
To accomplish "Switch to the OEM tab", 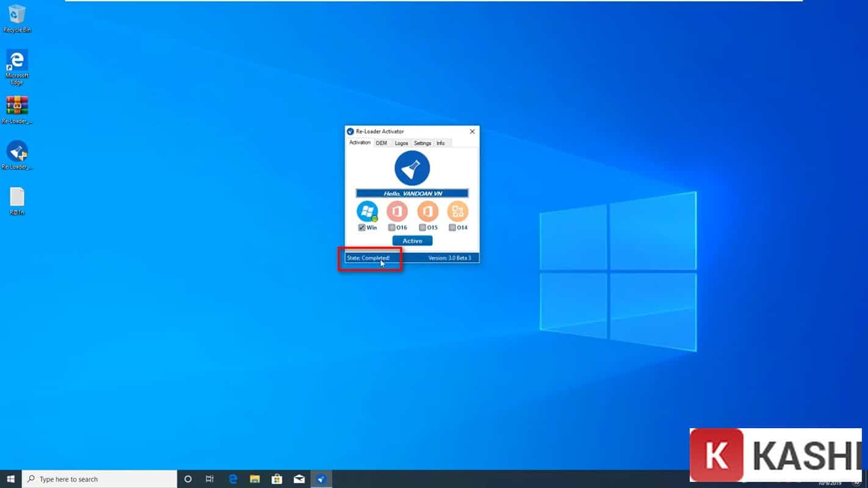I will pos(382,143).
